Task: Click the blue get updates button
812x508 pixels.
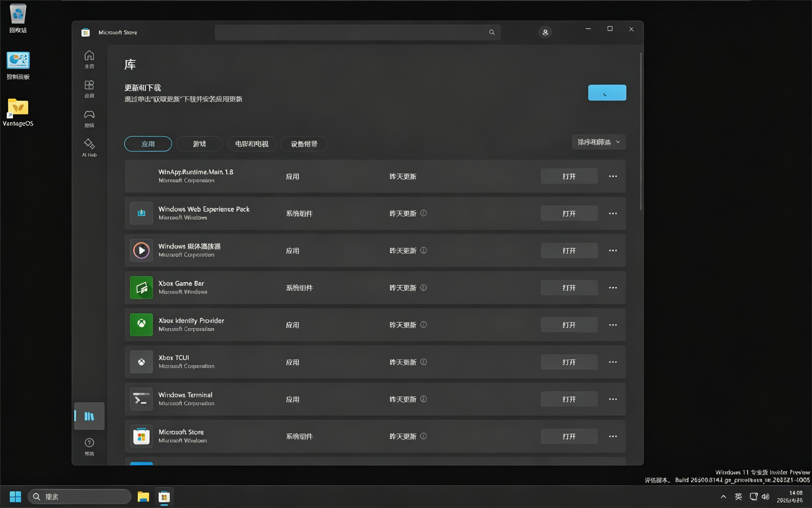Action: 607,92
